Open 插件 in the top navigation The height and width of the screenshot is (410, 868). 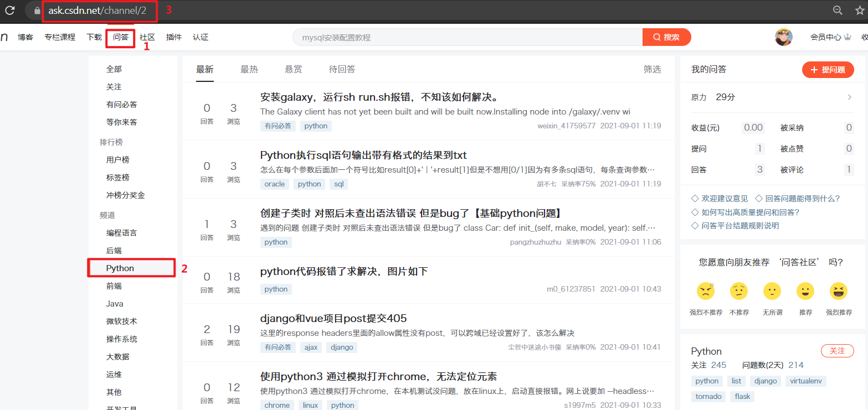pyautogui.click(x=174, y=37)
